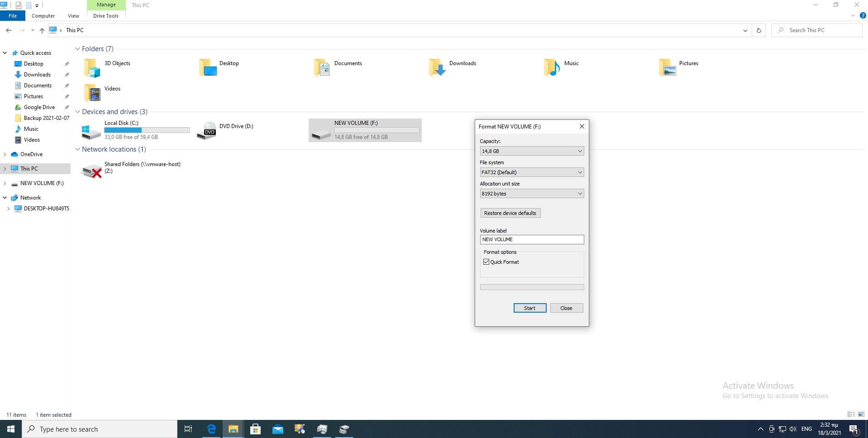Viewport: 868px width, 438px height.
Task: Click Close button in Format dialog
Action: tap(566, 308)
